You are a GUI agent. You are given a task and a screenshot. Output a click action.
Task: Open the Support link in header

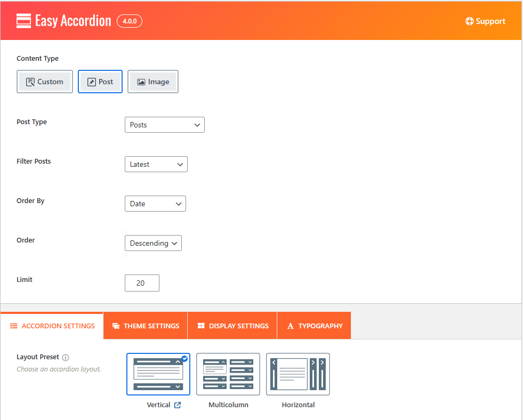485,21
